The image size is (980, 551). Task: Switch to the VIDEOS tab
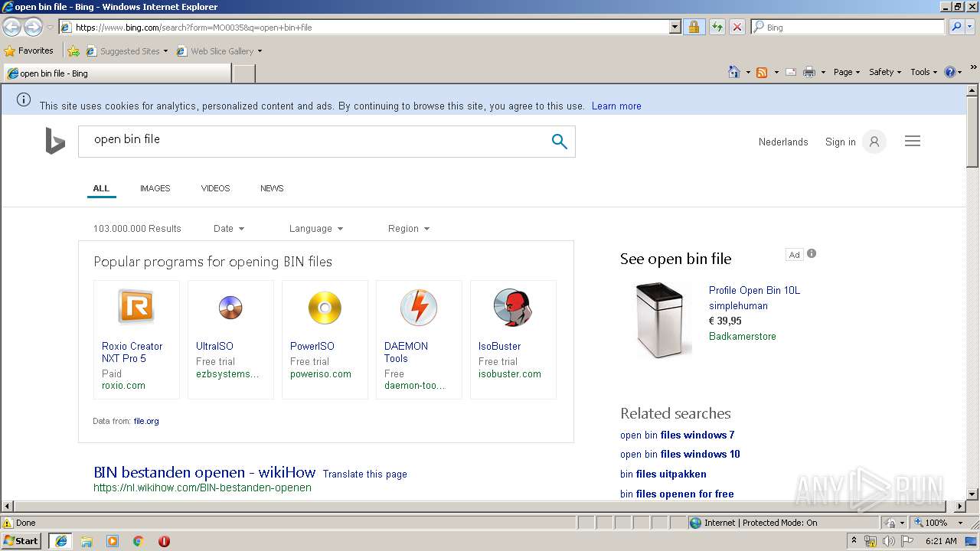[215, 188]
